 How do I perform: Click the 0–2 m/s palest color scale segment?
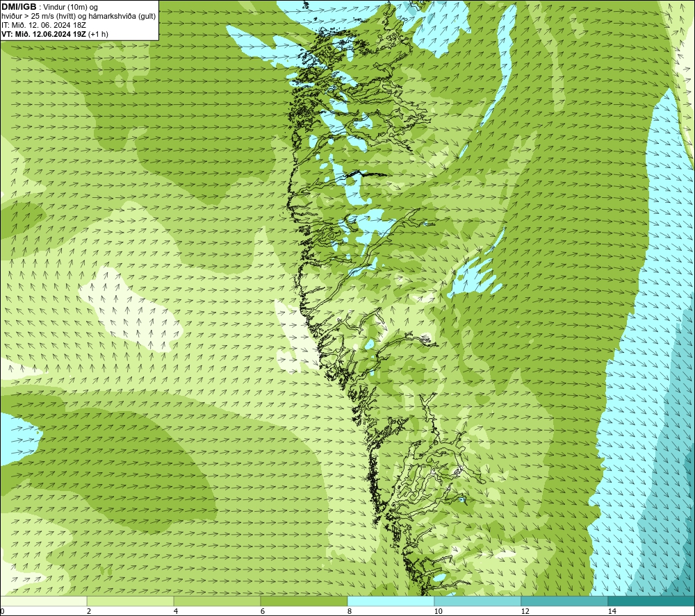(43, 601)
